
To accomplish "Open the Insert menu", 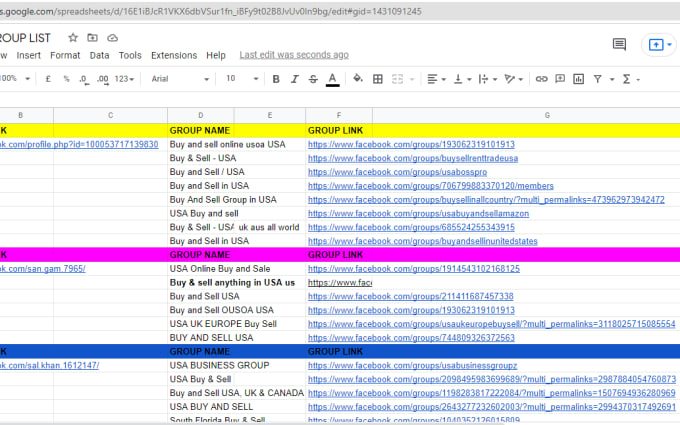I will pyautogui.click(x=29, y=55).
